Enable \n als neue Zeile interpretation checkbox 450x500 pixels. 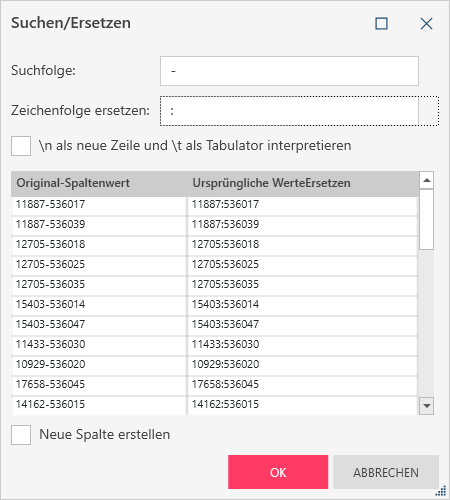(21, 146)
